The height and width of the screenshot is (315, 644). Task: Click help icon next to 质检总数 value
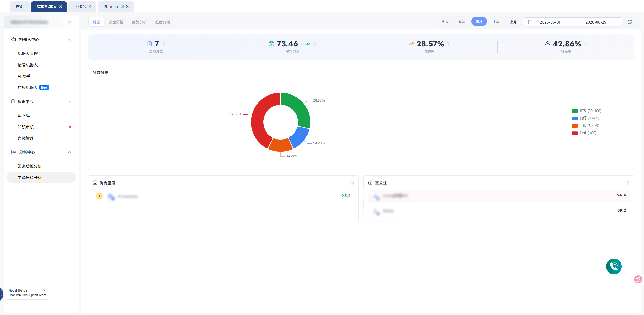tap(163, 44)
